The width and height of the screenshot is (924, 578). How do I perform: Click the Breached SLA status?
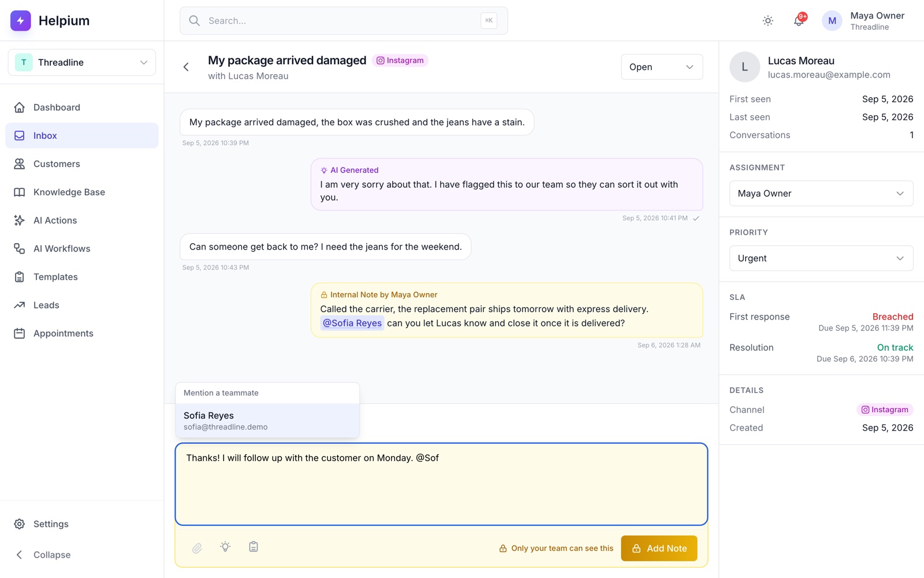click(x=893, y=317)
